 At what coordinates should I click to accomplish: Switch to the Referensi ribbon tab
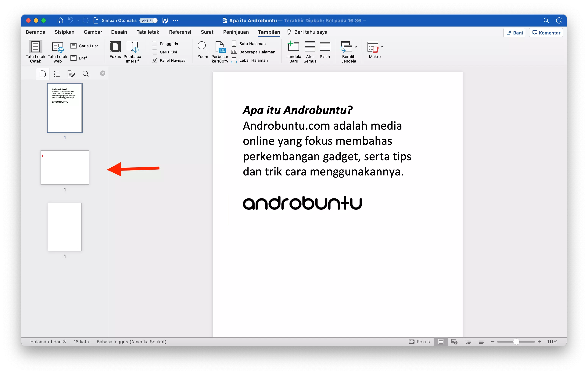(180, 32)
